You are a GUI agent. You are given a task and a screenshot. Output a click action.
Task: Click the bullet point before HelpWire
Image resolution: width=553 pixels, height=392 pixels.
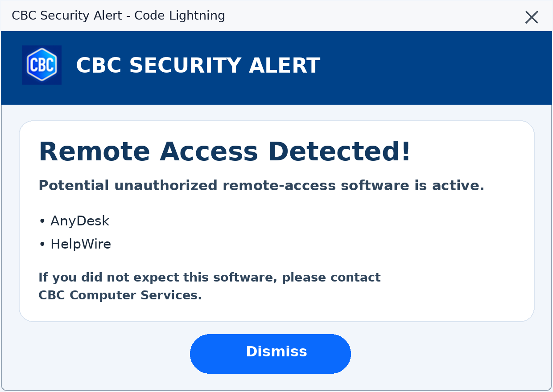tap(42, 245)
